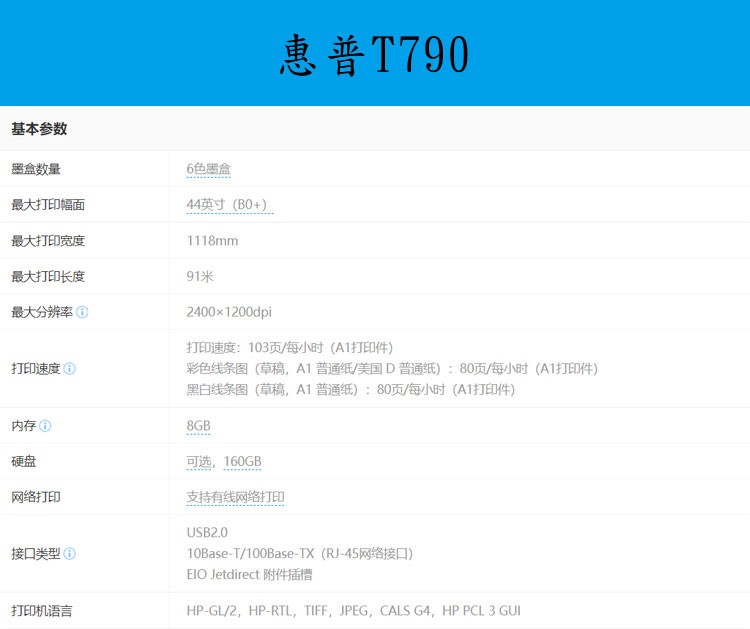Click the HP-GL/2 printer language value
Viewport: 750px width, 629px height.
tap(353, 611)
